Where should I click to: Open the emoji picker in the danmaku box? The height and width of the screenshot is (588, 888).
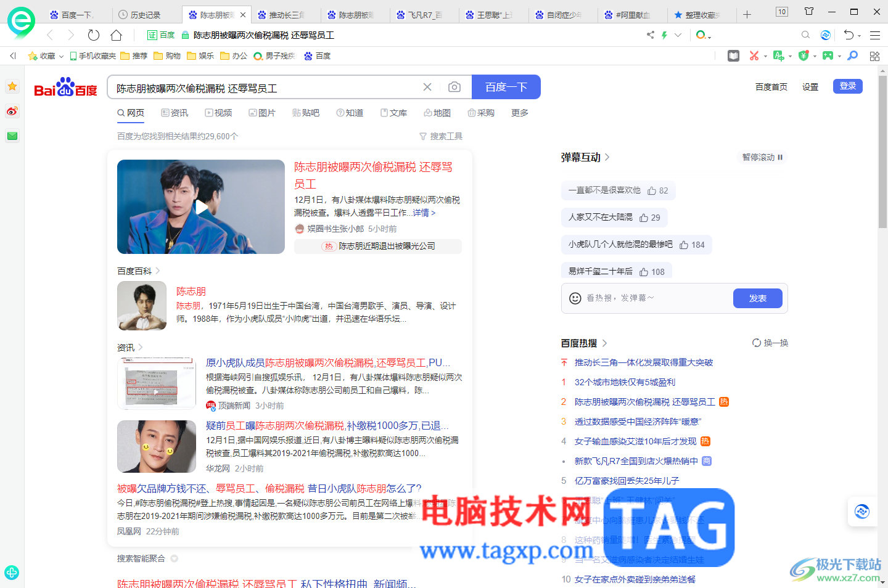pyautogui.click(x=574, y=298)
